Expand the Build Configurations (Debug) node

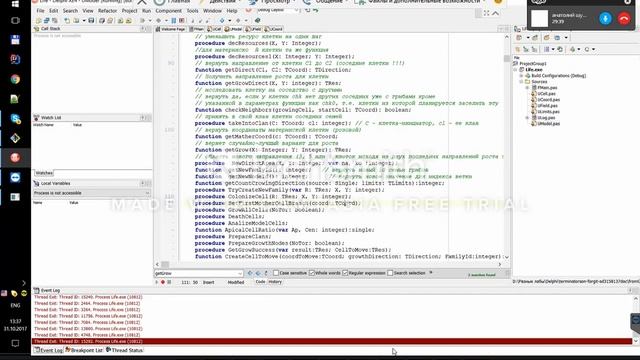tap(521, 76)
